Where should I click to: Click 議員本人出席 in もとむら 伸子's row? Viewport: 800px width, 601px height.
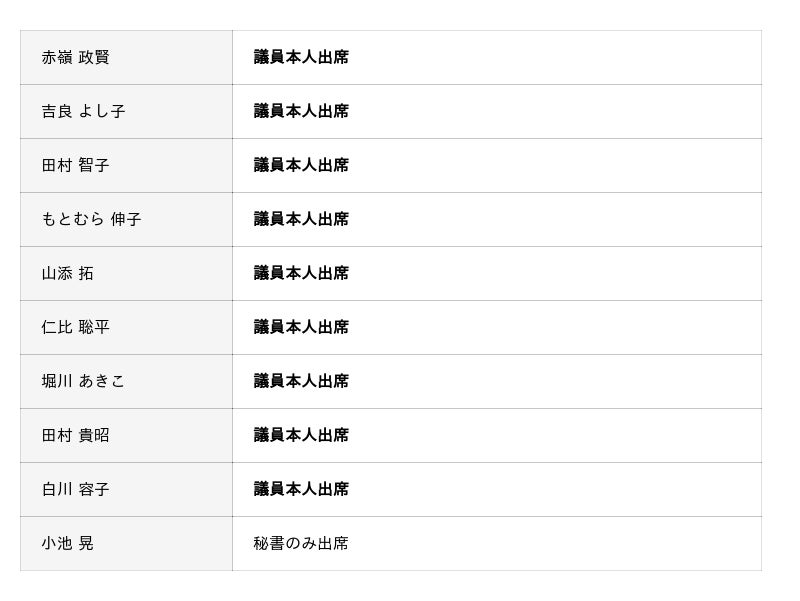point(301,220)
